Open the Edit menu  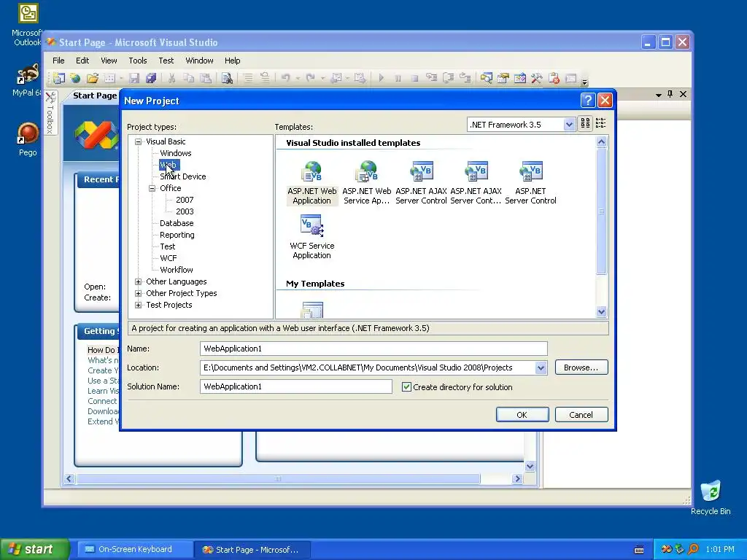click(x=82, y=61)
